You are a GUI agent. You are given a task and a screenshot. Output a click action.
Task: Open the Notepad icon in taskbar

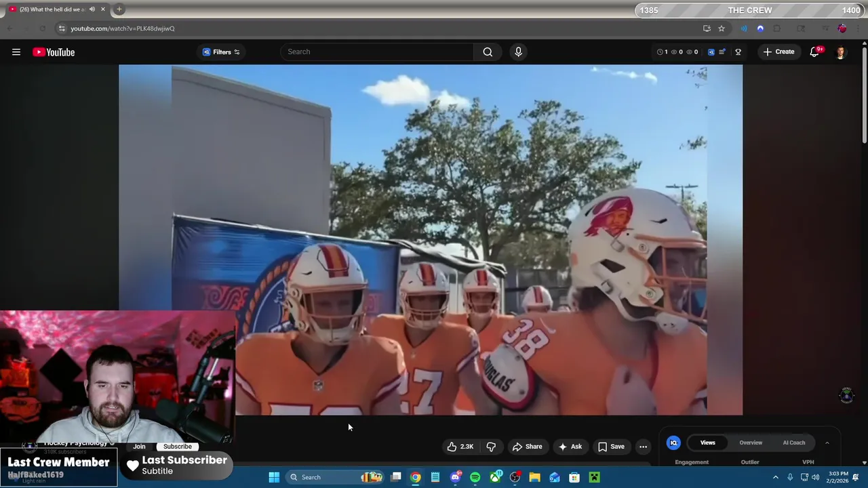pos(435,477)
